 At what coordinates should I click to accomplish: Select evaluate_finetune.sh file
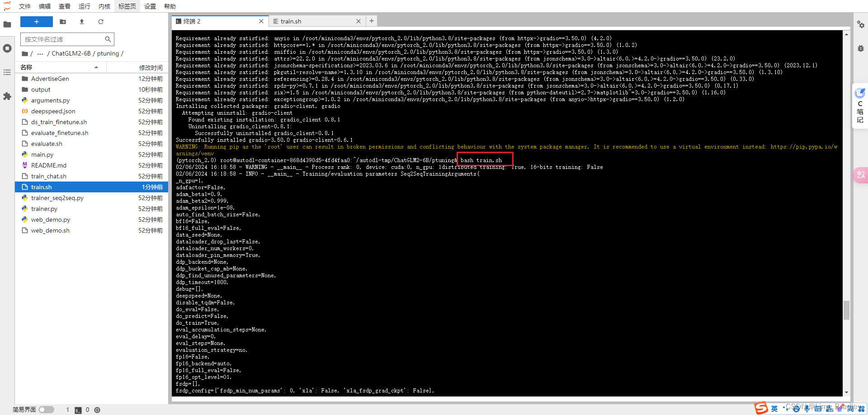pos(92,133)
